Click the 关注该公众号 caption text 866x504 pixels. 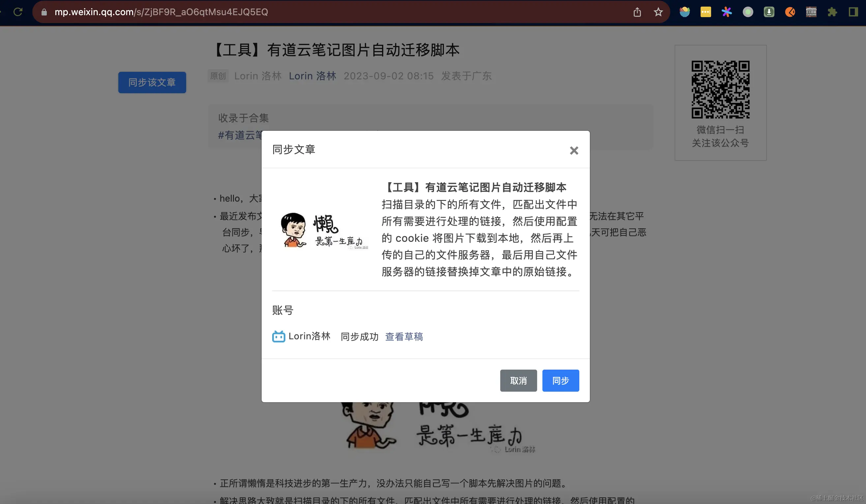pyautogui.click(x=720, y=143)
